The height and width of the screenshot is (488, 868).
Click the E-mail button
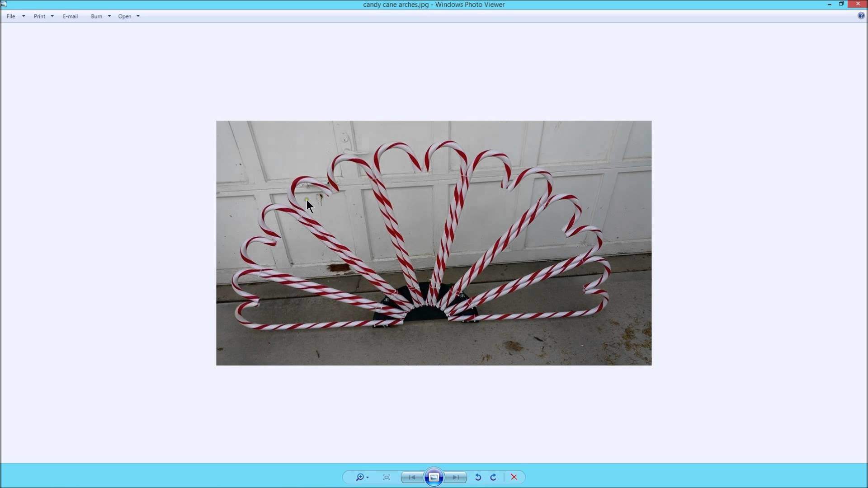[x=70, y=16]
